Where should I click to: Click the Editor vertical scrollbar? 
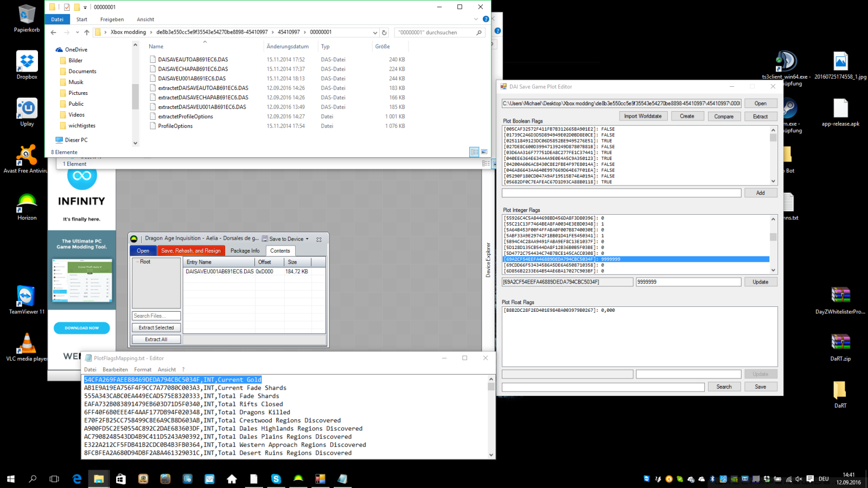tap(491, 417)
